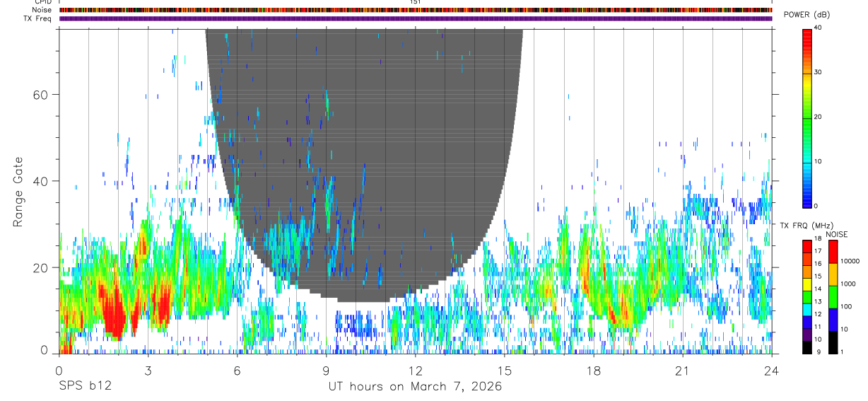
Task: Click the 3 tick on UT hours axis
Action: pyautogui.click(x=148, y=370)
